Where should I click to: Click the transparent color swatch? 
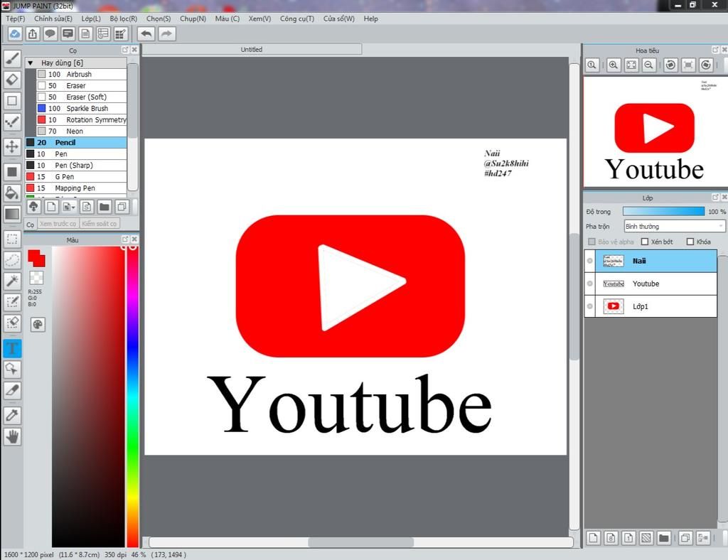pos(36,277)
